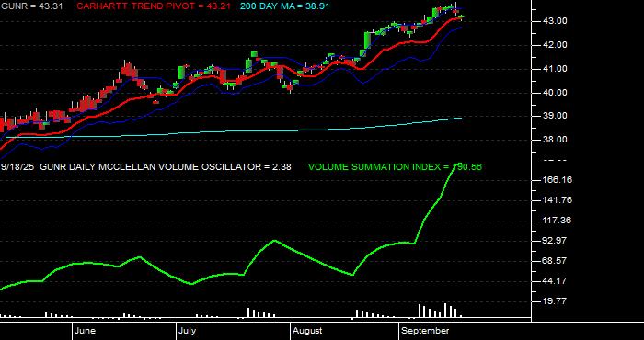Viewport: 644px width, 340px height.
Task: Select the July label on time axis
Action: point(188,331)
